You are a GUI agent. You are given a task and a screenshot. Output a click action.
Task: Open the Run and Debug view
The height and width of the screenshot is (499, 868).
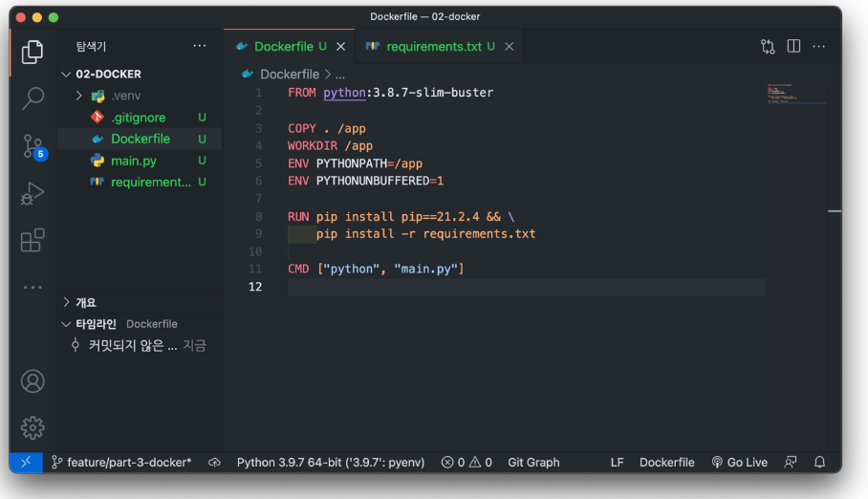(33, 194)
